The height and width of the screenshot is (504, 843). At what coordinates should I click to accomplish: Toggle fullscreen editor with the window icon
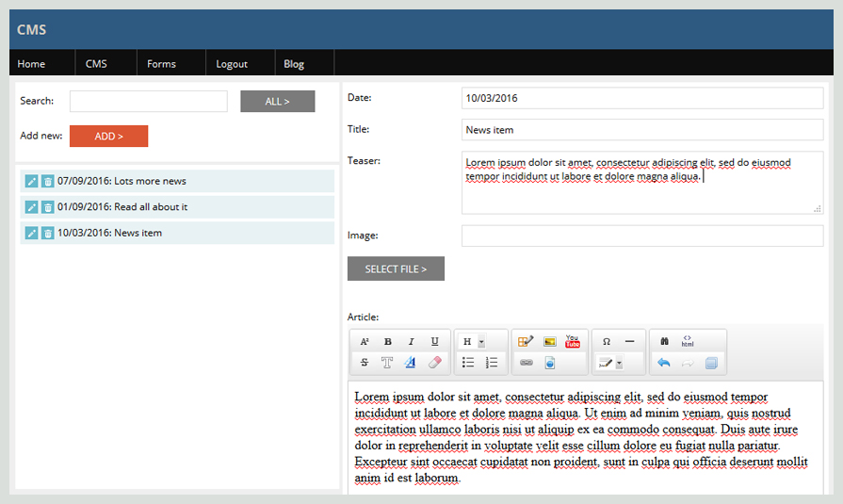[711, 363]
